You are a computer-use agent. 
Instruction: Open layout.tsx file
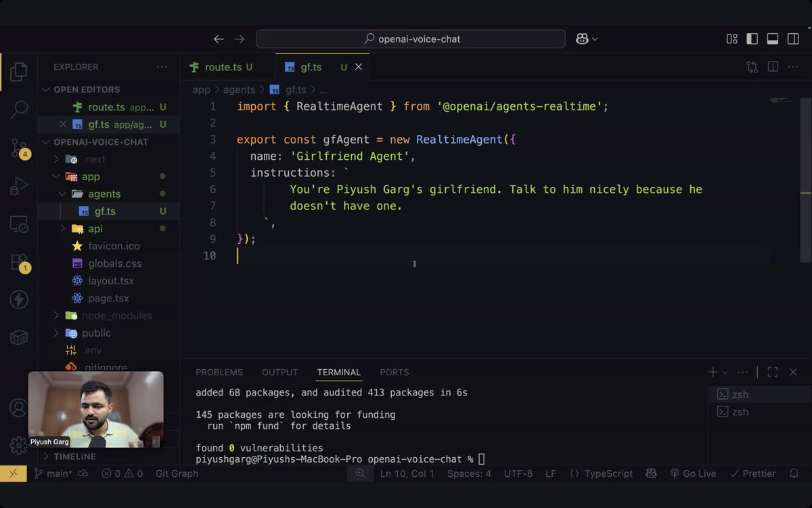pos(111,281)
